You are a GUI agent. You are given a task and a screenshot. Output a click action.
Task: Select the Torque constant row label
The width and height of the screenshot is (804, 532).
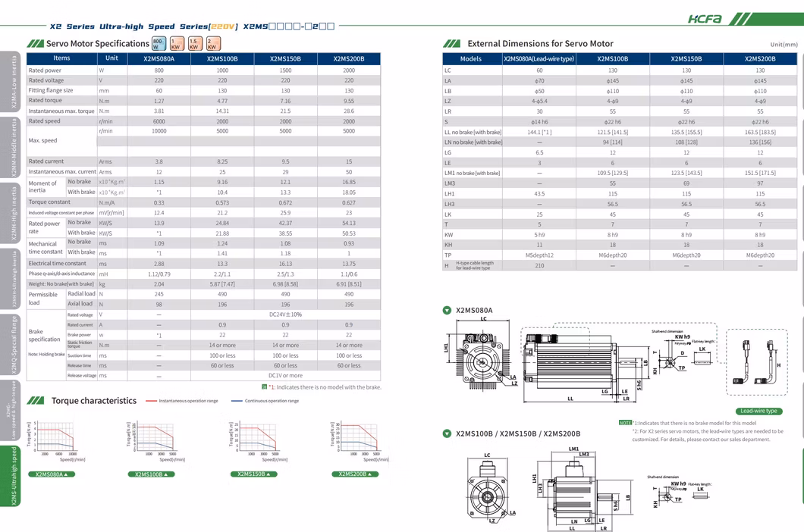click(49, 202)
